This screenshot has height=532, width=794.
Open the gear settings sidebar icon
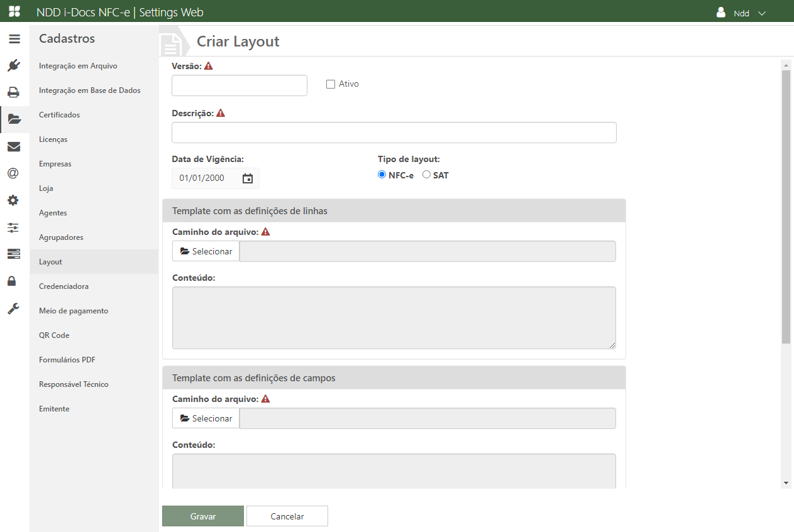click(13, 200)
